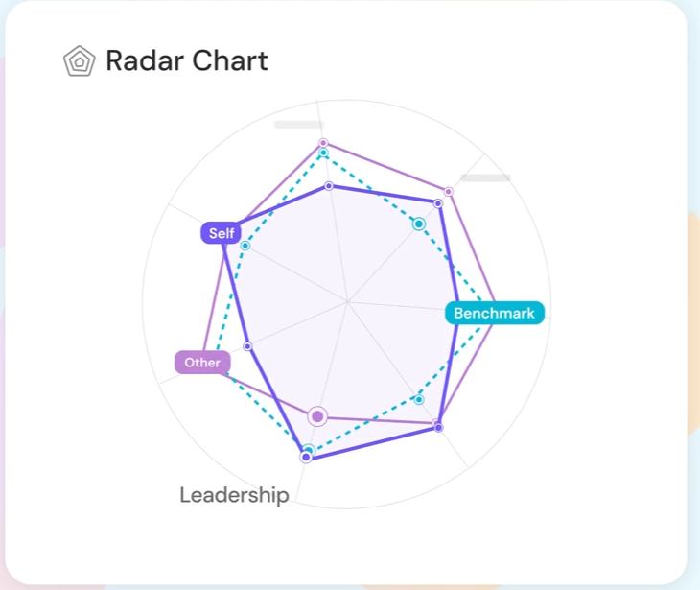The width and height of the screenshot is (700, 590).
Task: Click the large highlighted Other data point
Action: (x=317, y=416)
